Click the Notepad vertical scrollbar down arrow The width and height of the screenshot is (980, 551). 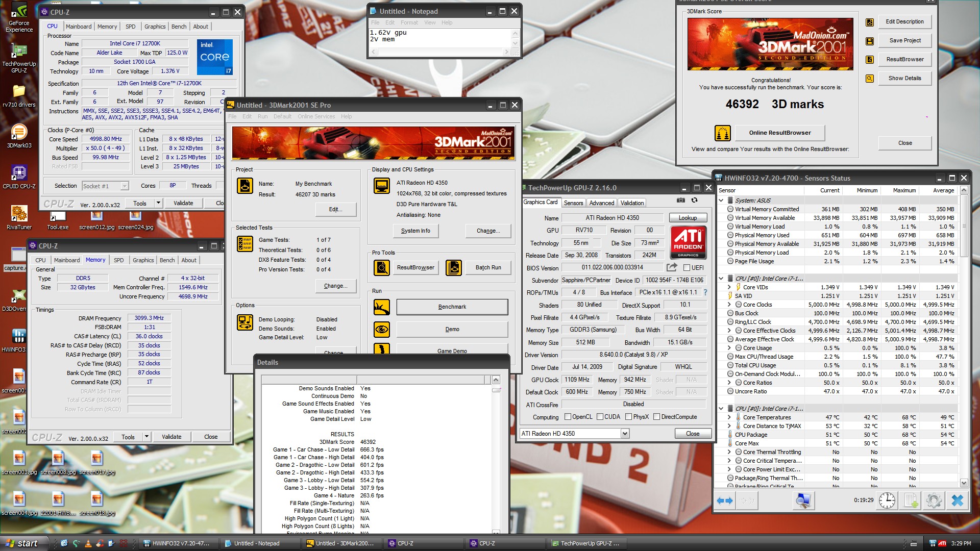point(514,43)
